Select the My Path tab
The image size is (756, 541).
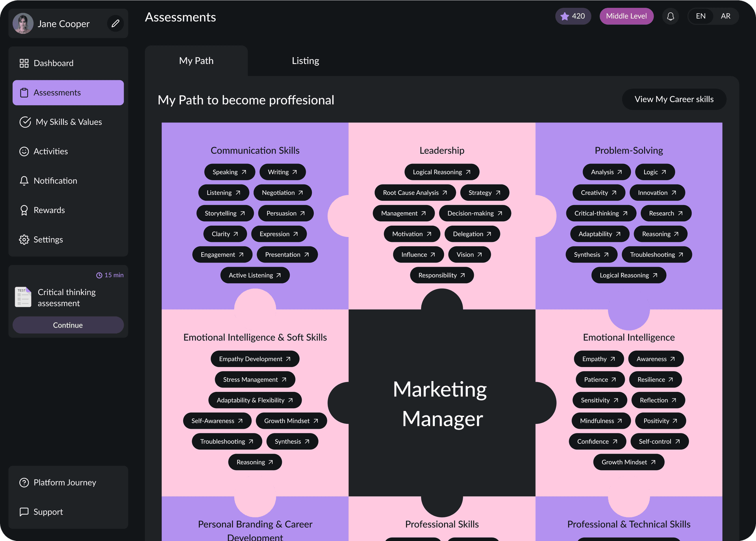[x=196, y=61]
